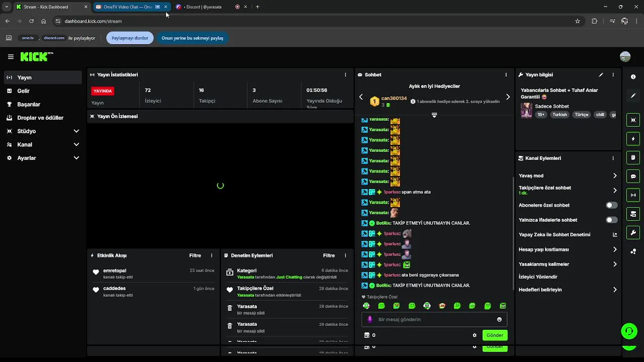Open the Yayın İstatistikleri three-dot menu
Viewport: 644px width, 362px height.
point(345,74)
